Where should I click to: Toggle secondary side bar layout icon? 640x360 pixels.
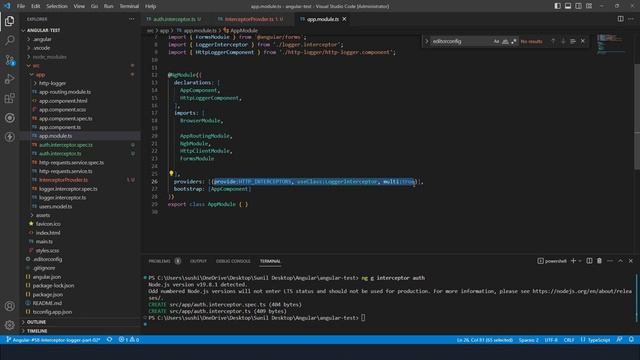coord(578,6)
